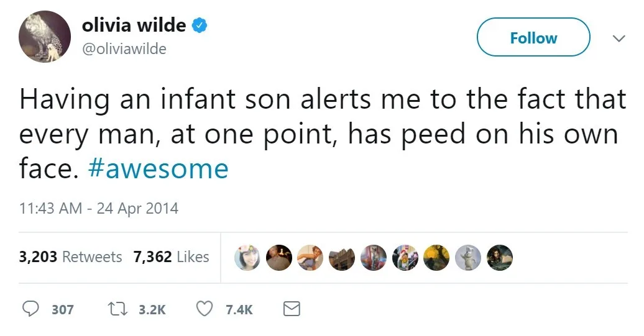Image resolution: width=644 pixels, height=336 pixels.
Task: Click the blue verified badge
Action: (x=200, y=25)
